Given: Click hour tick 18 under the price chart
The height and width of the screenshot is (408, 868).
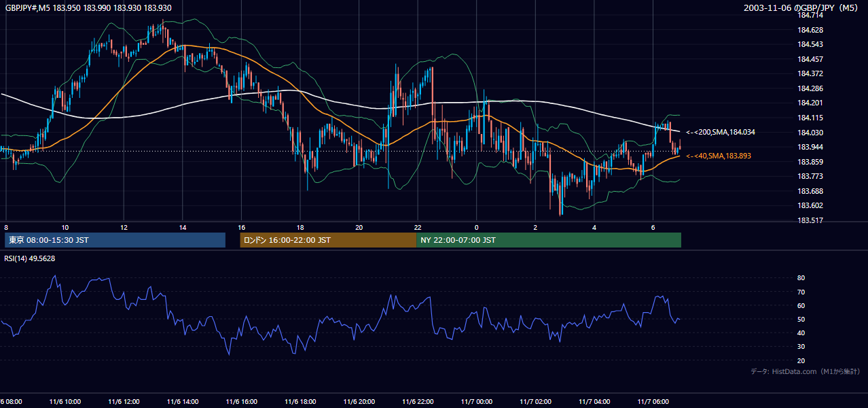Looking at the screenshot, I should (x=300, y=227).
